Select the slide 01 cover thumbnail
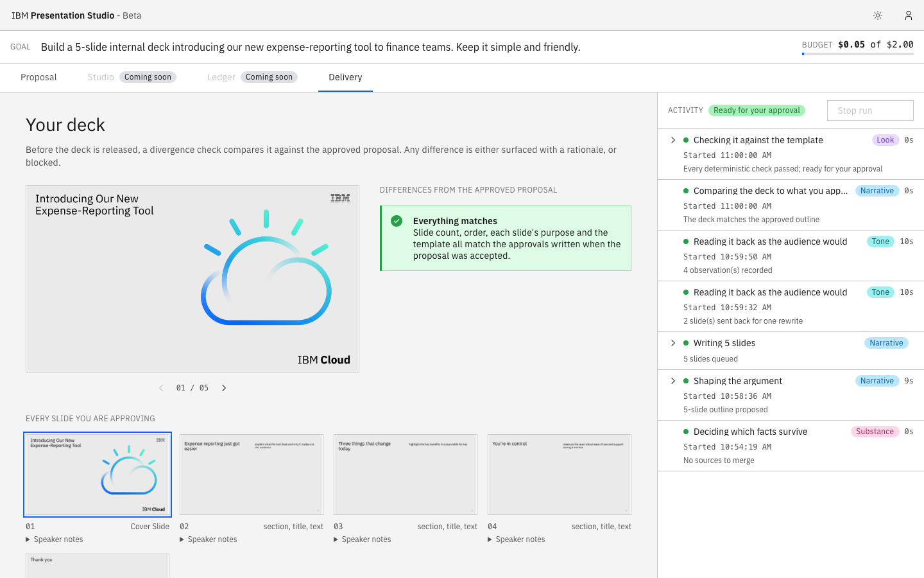Screen dimensions: 924x578 (x=98, y=475)
